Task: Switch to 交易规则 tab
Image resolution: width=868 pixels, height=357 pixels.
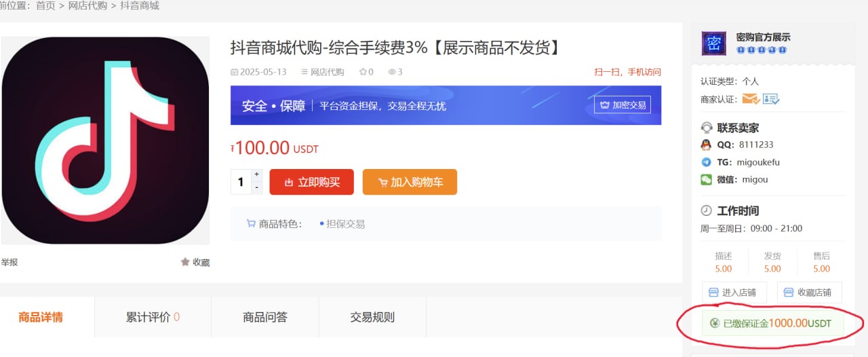Action: pos(372,317)
